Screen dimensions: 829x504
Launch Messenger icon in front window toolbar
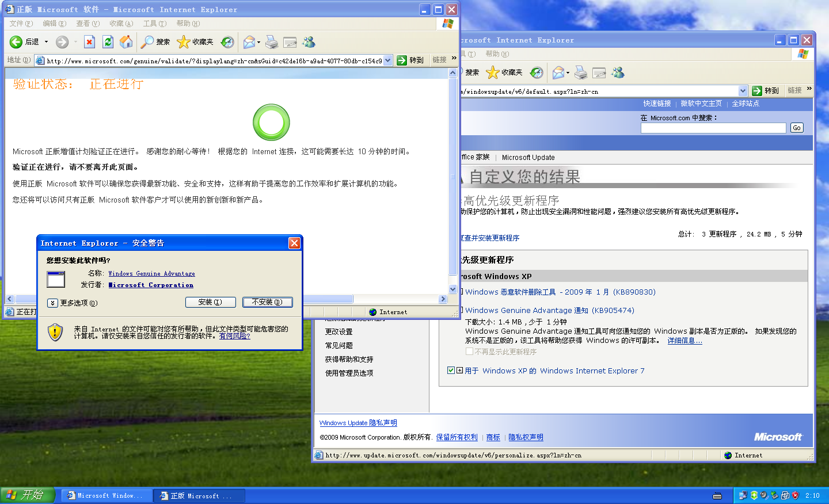[309, 42]
